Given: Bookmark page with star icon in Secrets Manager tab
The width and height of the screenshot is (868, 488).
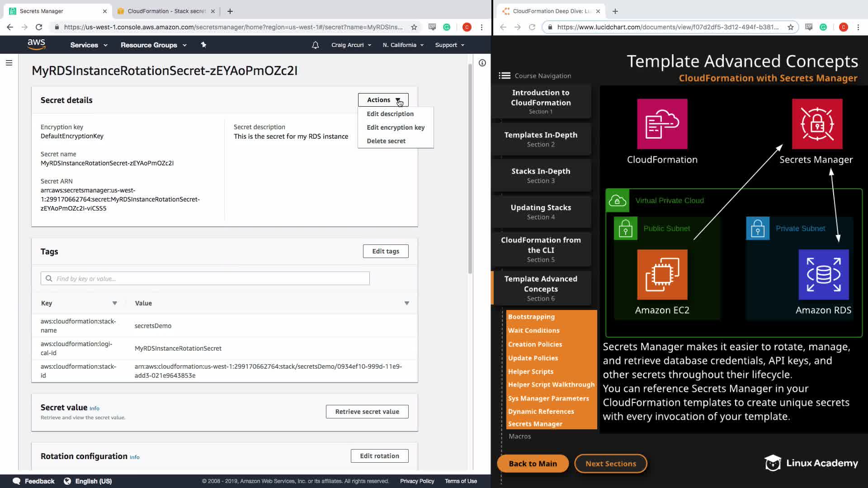Looking at the screenshot, I should point(414,27).
